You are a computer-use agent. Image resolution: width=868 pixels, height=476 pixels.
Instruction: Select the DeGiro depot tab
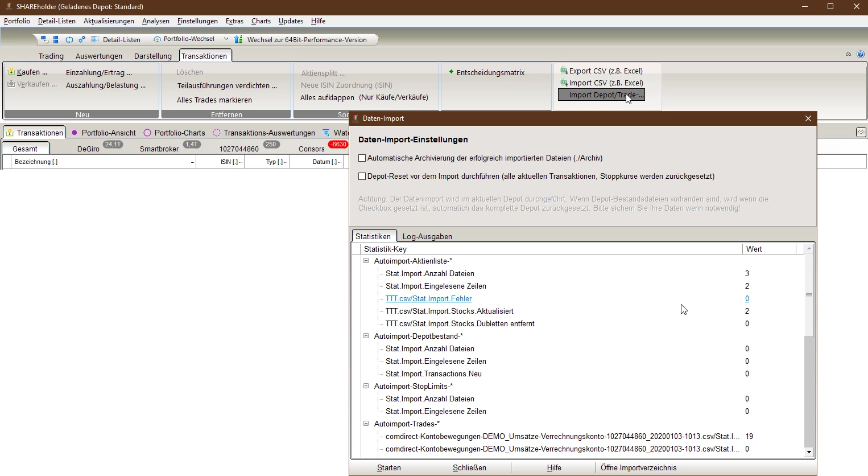tap(88, 149)
